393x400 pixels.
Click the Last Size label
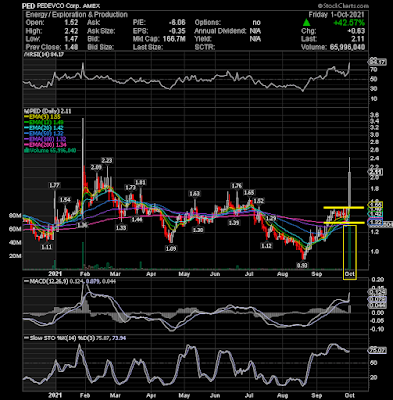(x=148, y=47)
